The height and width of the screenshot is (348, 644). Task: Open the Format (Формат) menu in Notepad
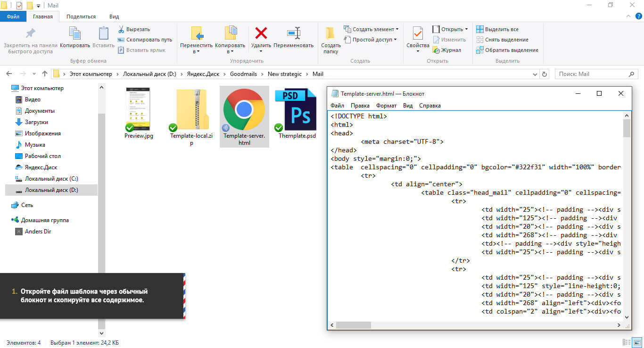point(386,106)
